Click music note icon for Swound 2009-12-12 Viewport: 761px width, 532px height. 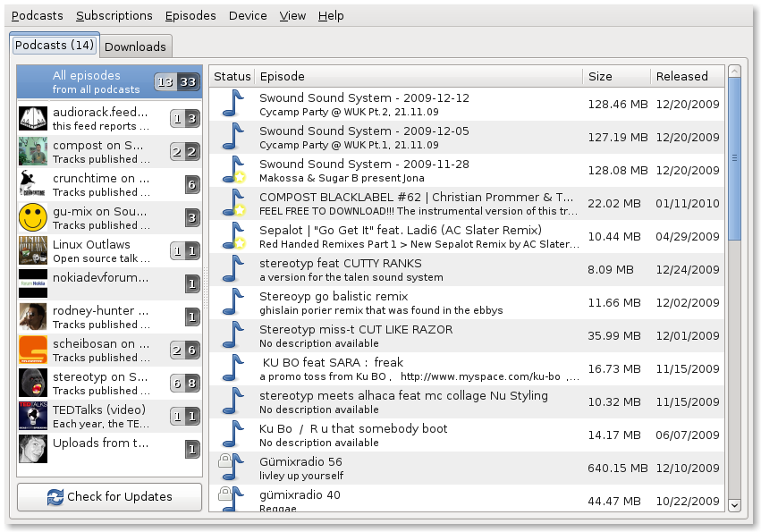(x=233, y=104)
